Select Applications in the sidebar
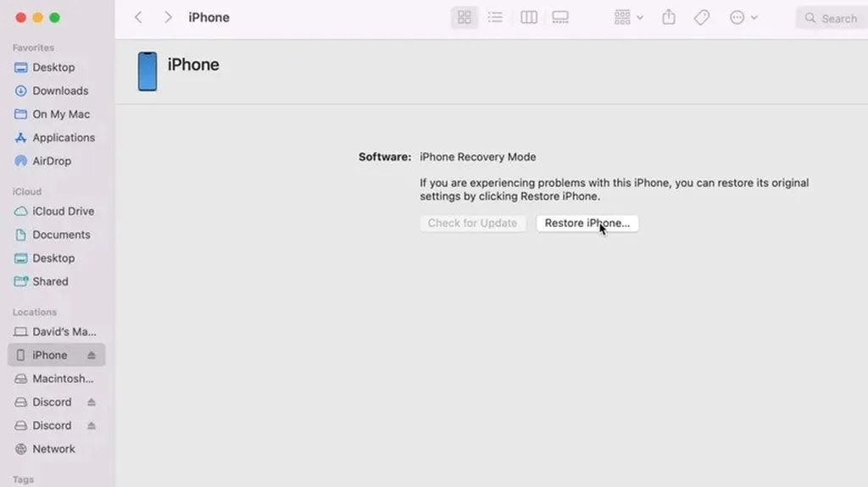Image resolution: width=868 pixels, height=487 pixels. coord(63,137)
